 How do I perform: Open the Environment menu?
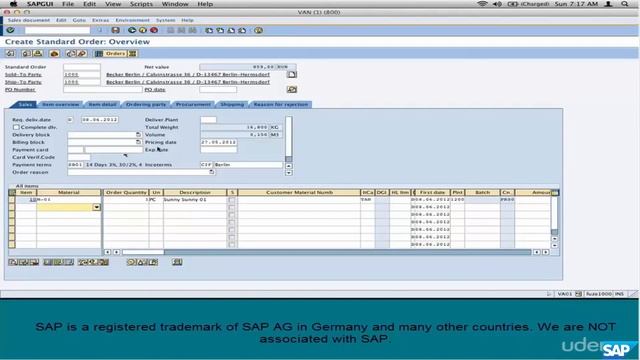tap(132, 20)
